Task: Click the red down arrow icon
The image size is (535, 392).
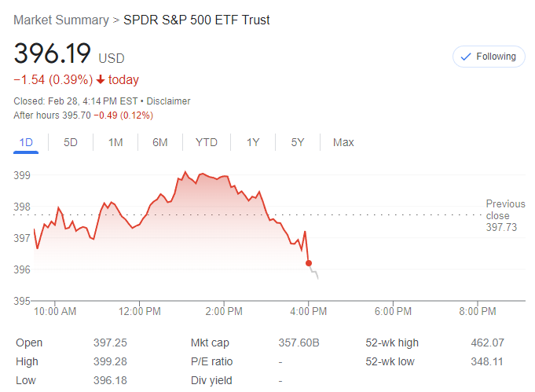Action: coord(101,79)
